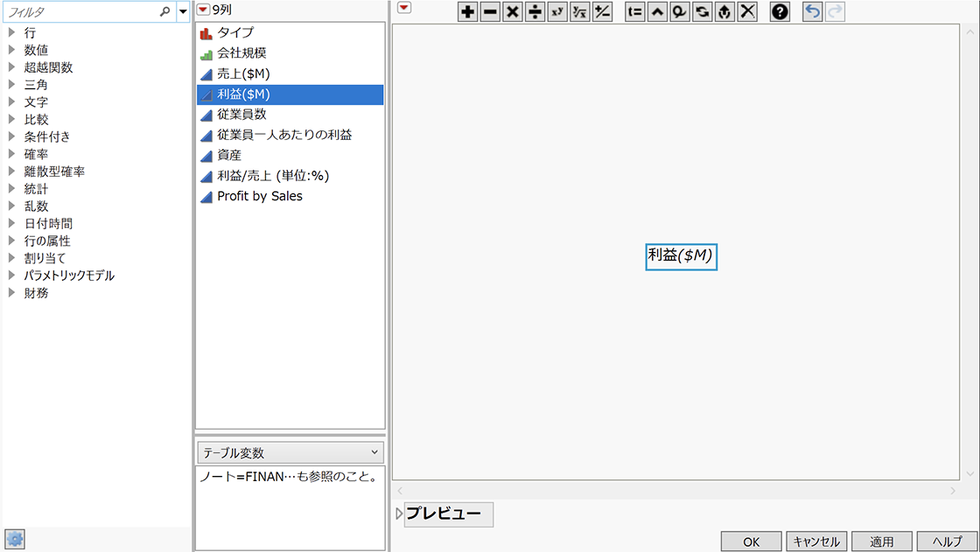
Task: Click the formula area scroll-down arrow
Action: pyautogui.click(x=970, y=474)
